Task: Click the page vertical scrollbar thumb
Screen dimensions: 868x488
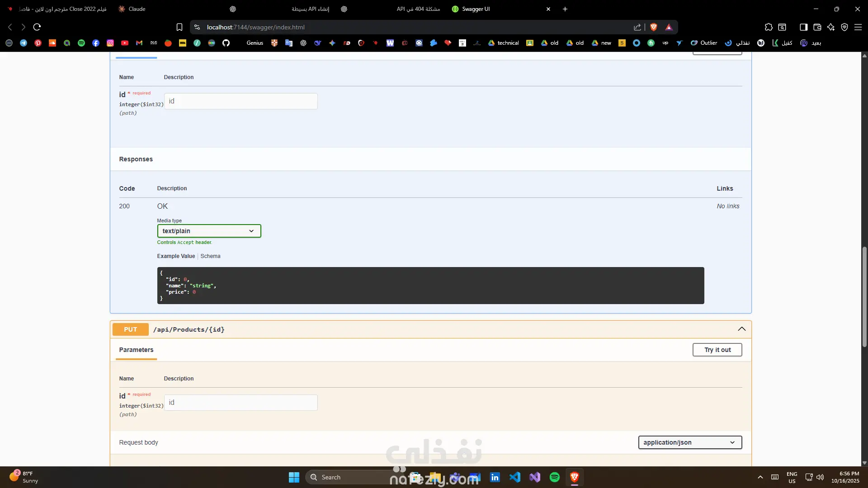Action: (x=864, y=296)
